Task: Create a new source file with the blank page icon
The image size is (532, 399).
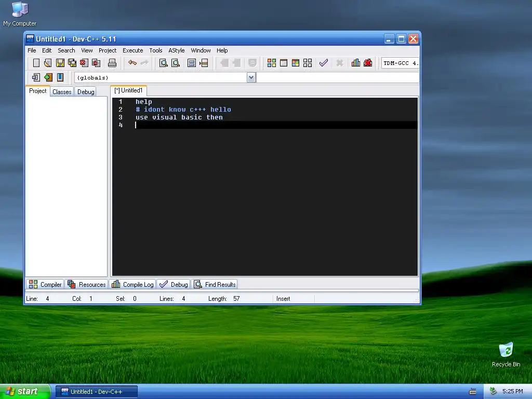Action: pyautogui.click(x=36, y=63)
